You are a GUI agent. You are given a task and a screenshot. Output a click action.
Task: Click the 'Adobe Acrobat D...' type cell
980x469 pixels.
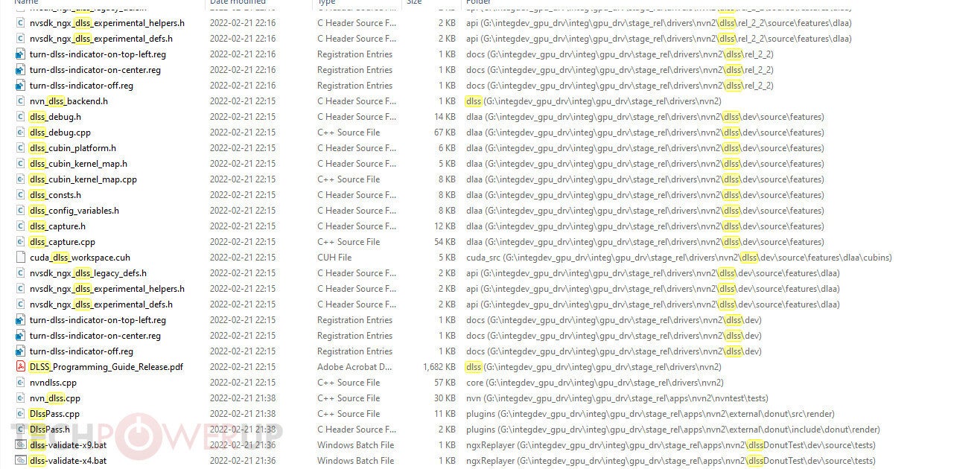pos(354,367)
